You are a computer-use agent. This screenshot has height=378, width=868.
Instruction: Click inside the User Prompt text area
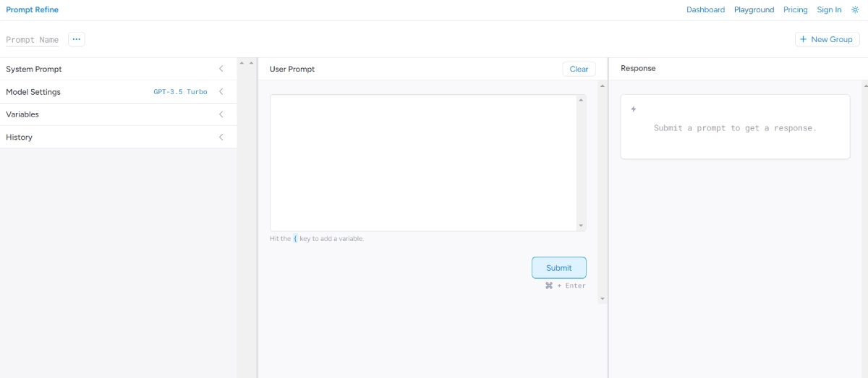pos(423,163)
